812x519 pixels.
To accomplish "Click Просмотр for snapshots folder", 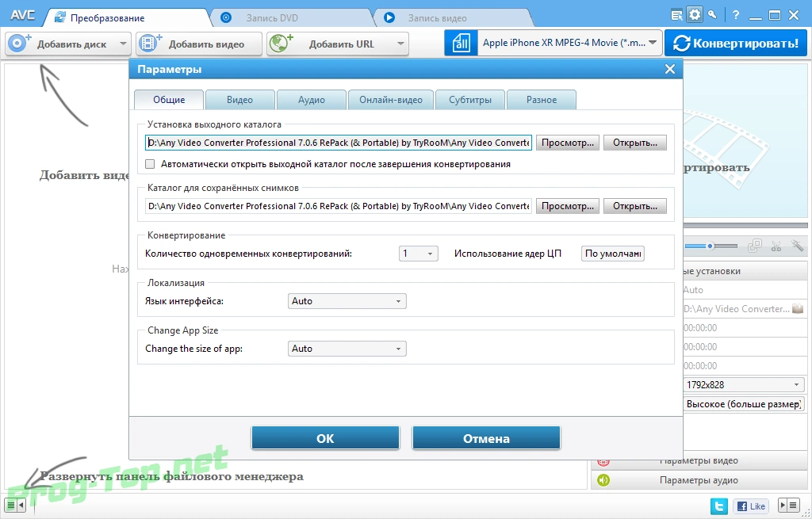I will pyautogui.click(x=568, y=206).
